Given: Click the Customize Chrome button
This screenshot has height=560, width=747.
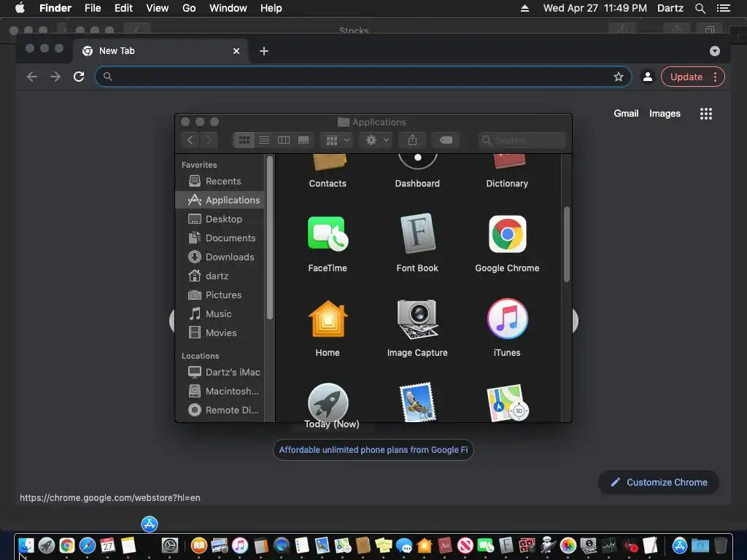Looking at the screenshot, I should click(x=659, y=483).
